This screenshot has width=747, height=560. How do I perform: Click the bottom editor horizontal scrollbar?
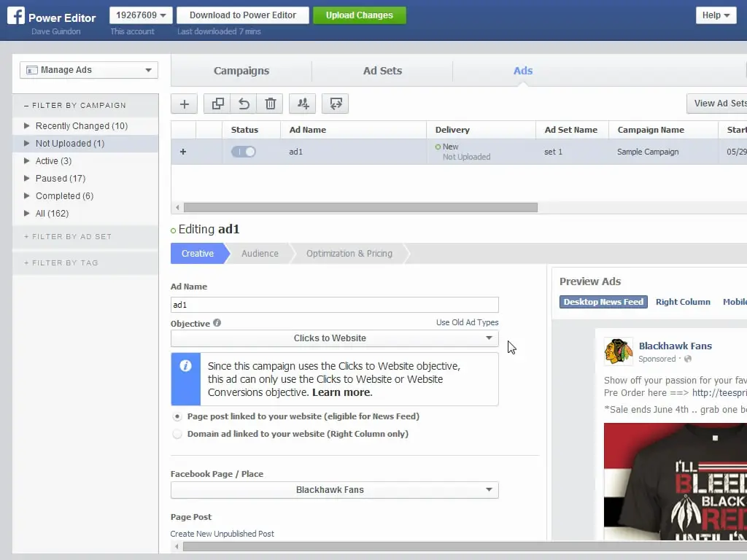[465, 546]
